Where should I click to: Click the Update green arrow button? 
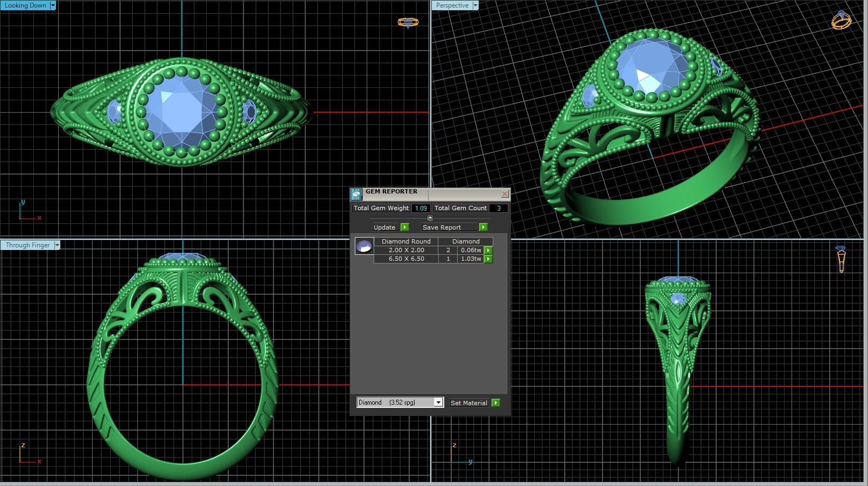pyautogui.click(x=405, y=227)
